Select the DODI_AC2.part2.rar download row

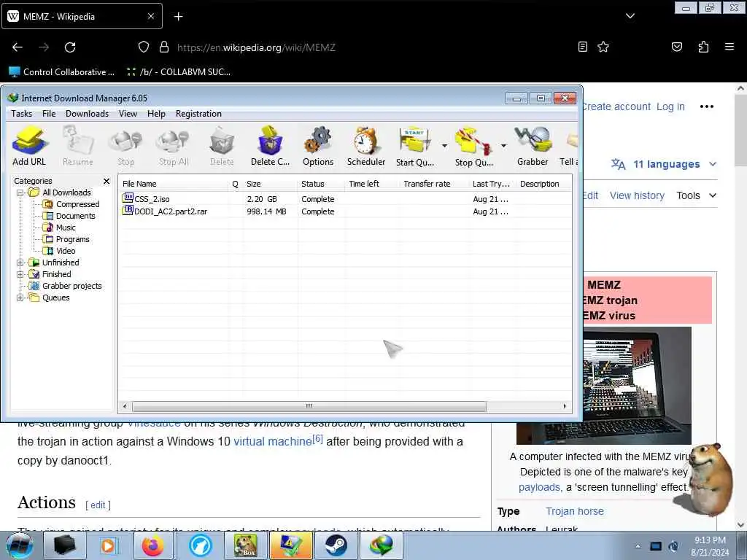coord(345,211)
